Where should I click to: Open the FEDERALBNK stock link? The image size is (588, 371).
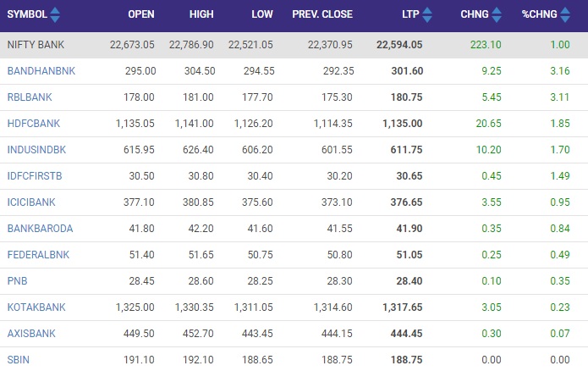pos(38,255)
